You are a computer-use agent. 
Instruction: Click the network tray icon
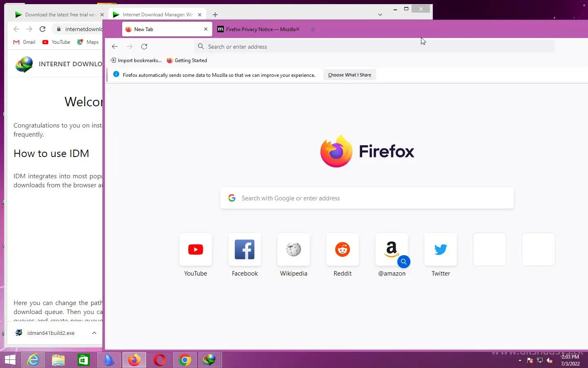(540, 361)
